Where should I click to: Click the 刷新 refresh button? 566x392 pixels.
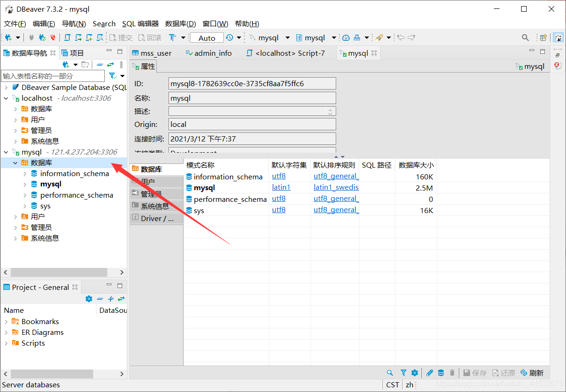(532, 373)
